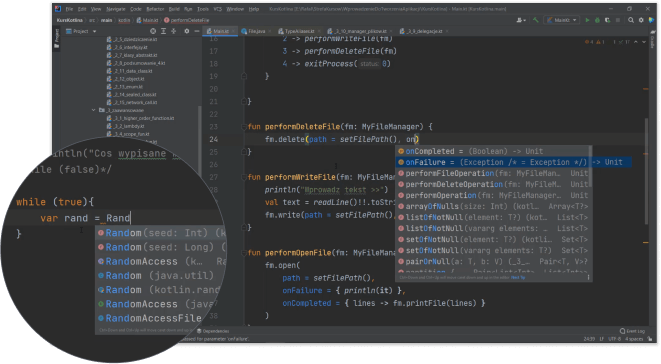Open Dependencies tool window at bottom
661x364 pixels.
coord(213,331)
